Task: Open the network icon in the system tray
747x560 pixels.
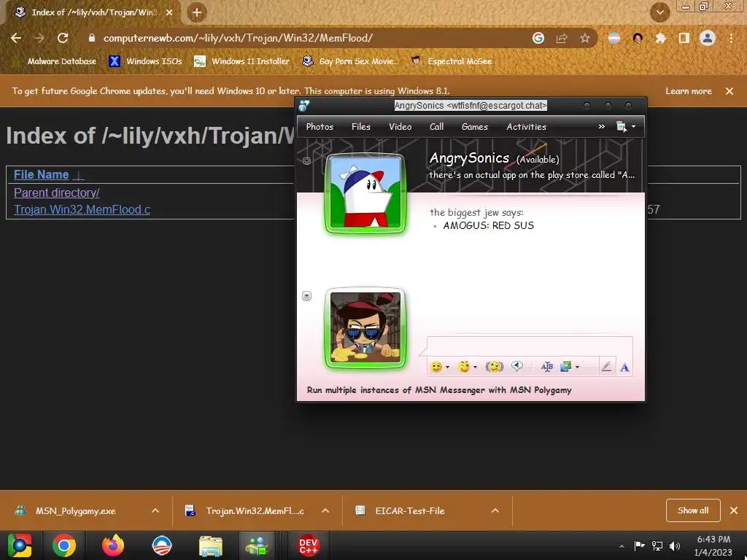Action: point(657,545)
